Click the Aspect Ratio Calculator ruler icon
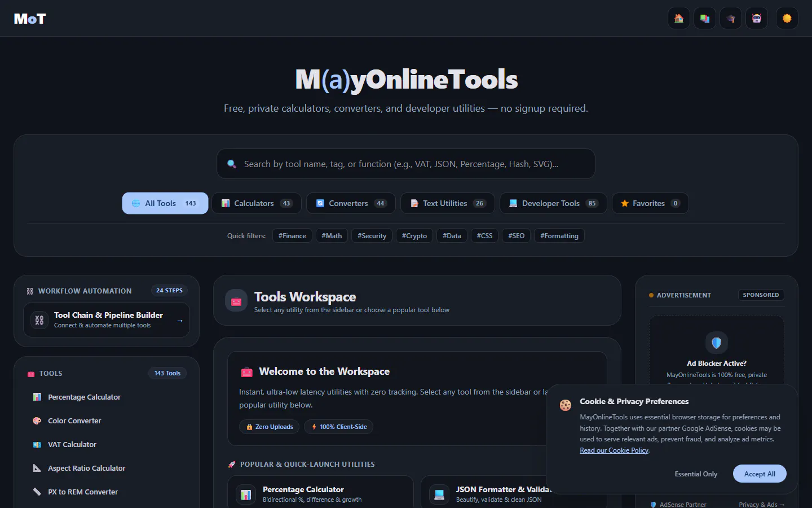Image resolution: width=812 pixels, height=508 pixels. (37, 468)
